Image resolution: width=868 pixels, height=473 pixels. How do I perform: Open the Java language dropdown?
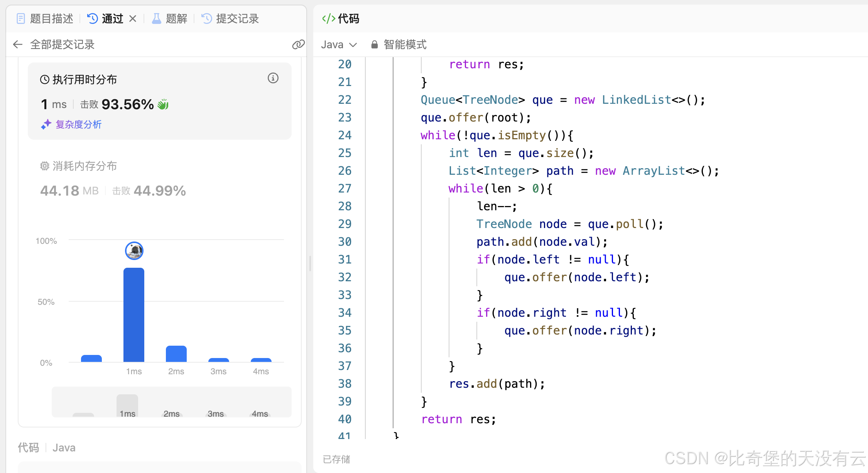(339, 45)
